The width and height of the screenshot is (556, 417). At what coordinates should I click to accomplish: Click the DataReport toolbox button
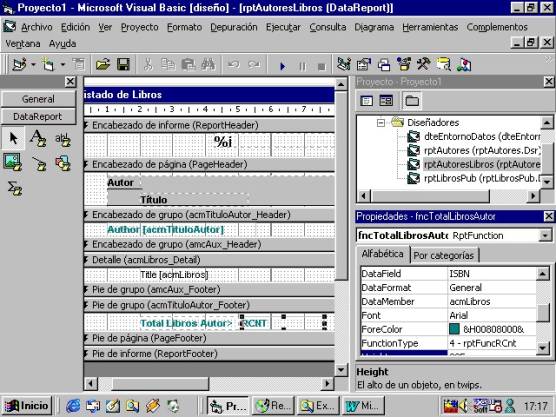click(38, 116)
